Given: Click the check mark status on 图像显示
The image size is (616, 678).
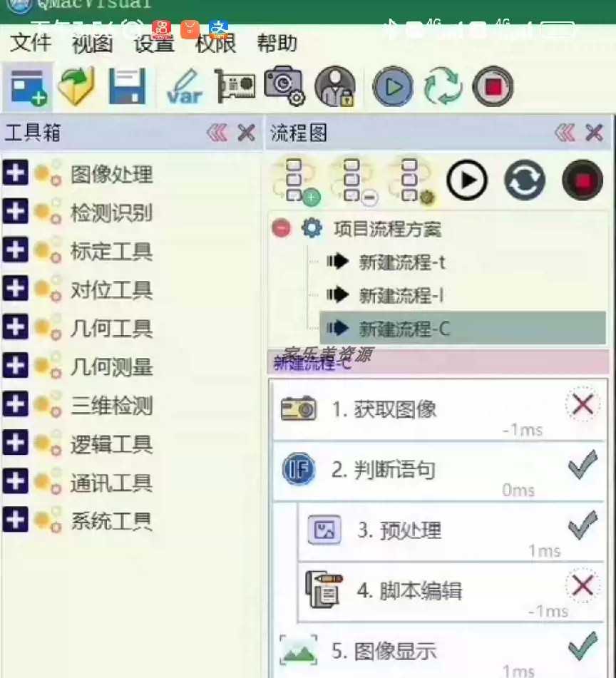Looking at the screenshot, I should 583,646.
